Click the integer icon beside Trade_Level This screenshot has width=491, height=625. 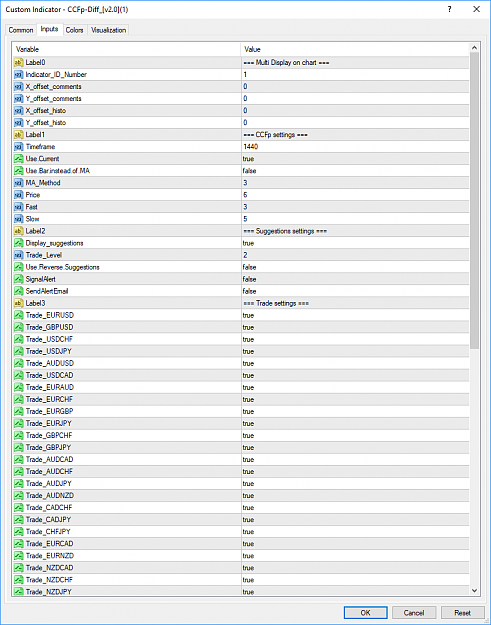click(x=19, y=255)
